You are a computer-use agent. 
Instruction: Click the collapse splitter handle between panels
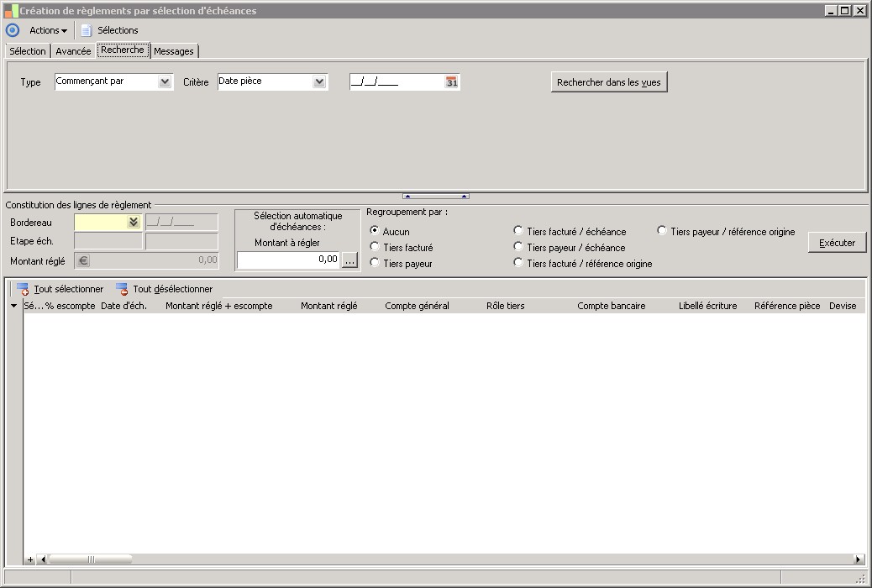pyautogui.click(x=435, y=196)
